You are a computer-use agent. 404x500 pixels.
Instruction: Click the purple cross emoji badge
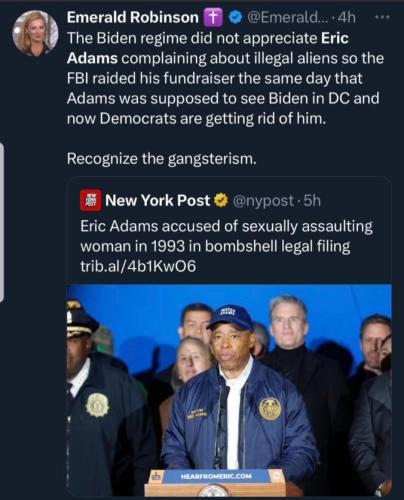[213, 18]
